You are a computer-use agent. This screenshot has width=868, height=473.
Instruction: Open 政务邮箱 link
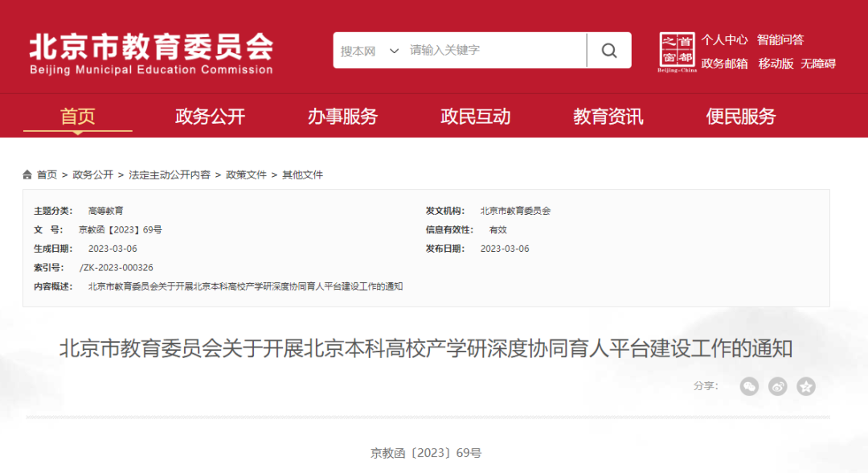pos(724,64)
